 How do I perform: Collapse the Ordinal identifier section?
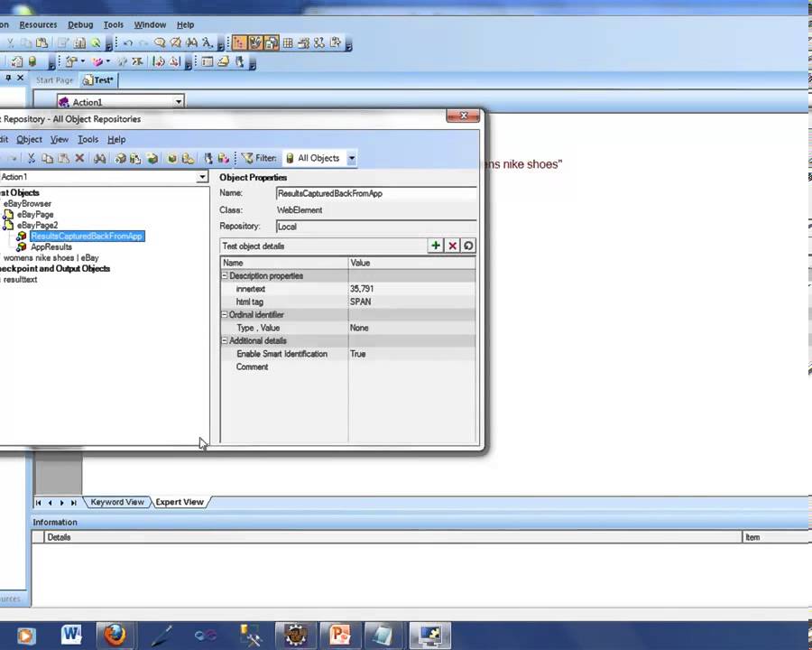tap(225, 315)
